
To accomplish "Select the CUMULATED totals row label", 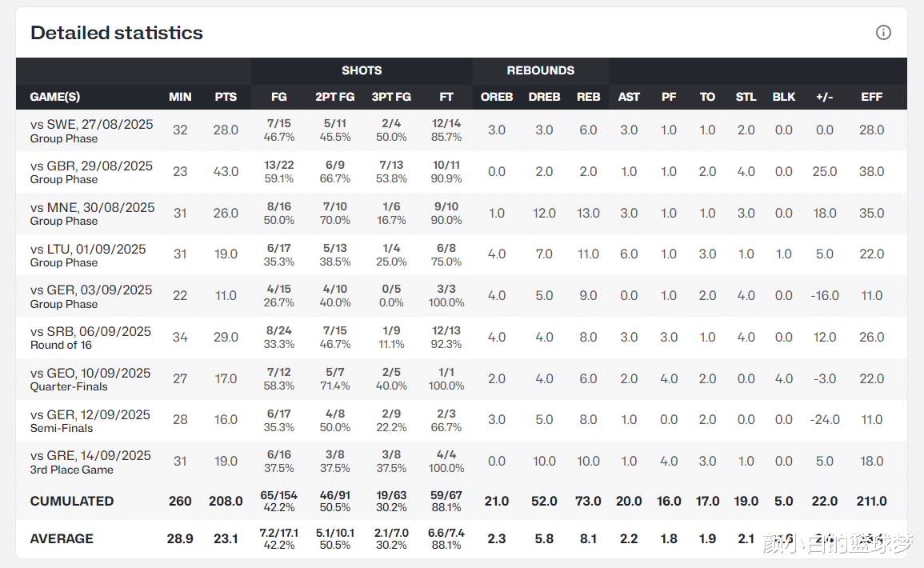I will 72,501.
